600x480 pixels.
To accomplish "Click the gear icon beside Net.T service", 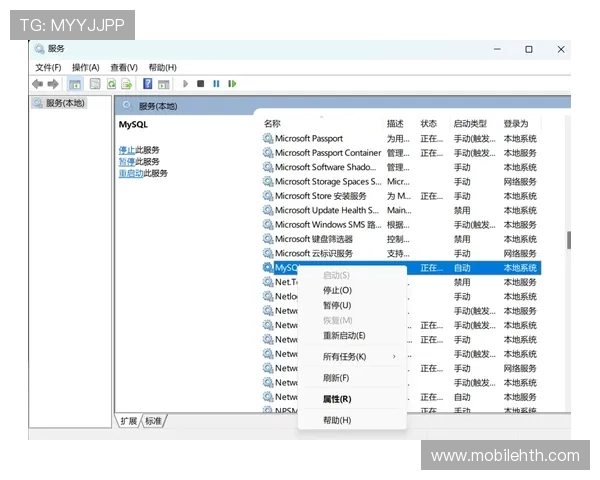I will 268,282.
